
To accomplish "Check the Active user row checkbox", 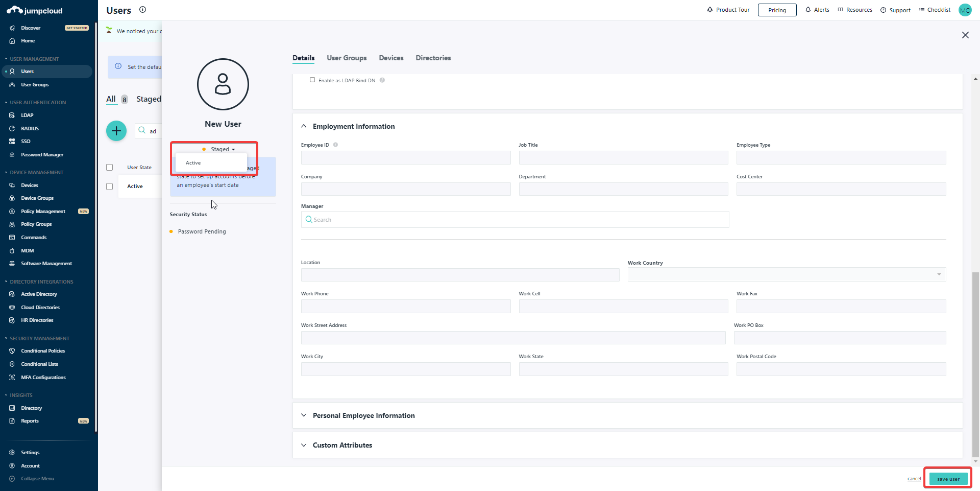I will tap(109, 186).
